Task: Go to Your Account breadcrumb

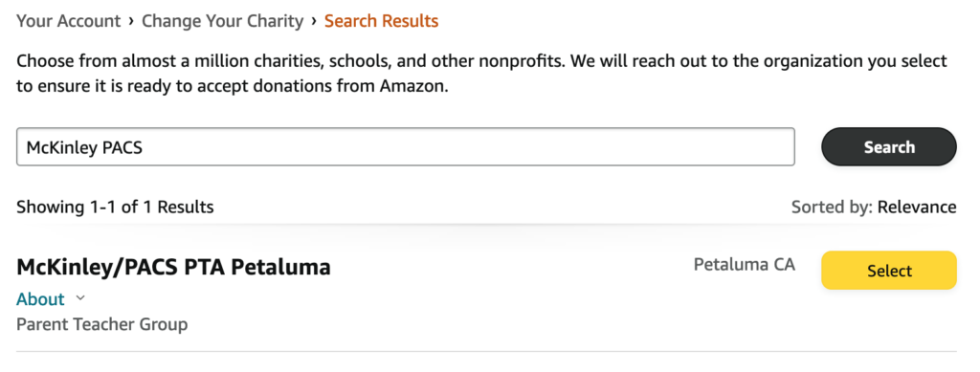Action: coord(68,21)
